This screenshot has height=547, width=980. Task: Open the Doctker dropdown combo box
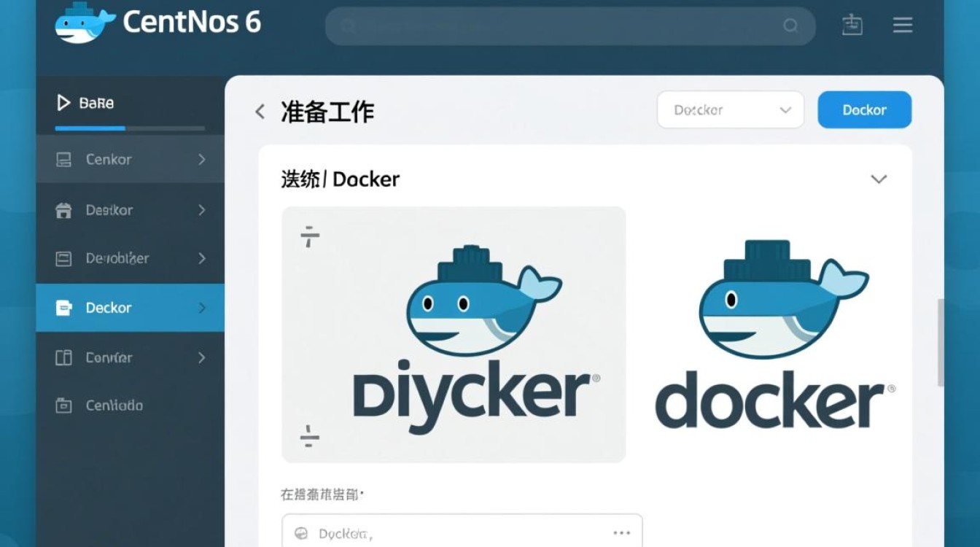point(731,110)
